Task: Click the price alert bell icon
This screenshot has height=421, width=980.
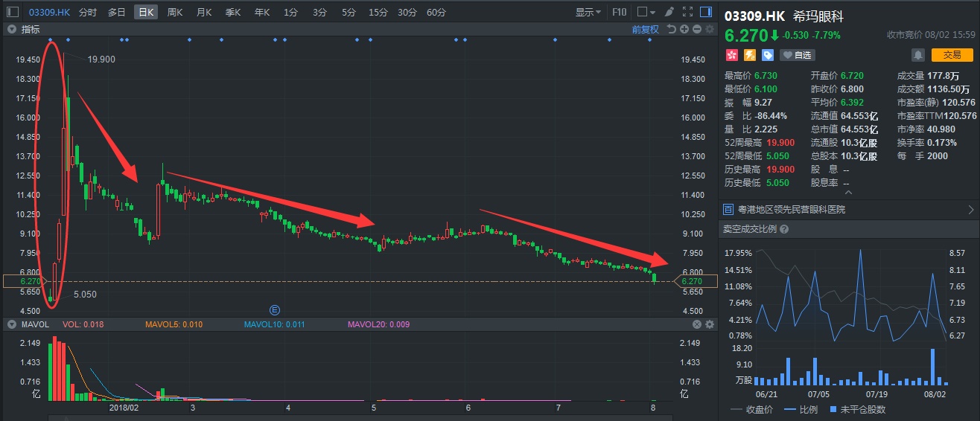Action: 918,55
